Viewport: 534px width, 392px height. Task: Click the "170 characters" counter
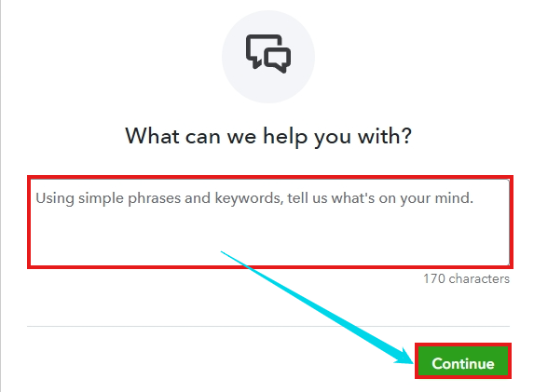(x=466, y=278)
